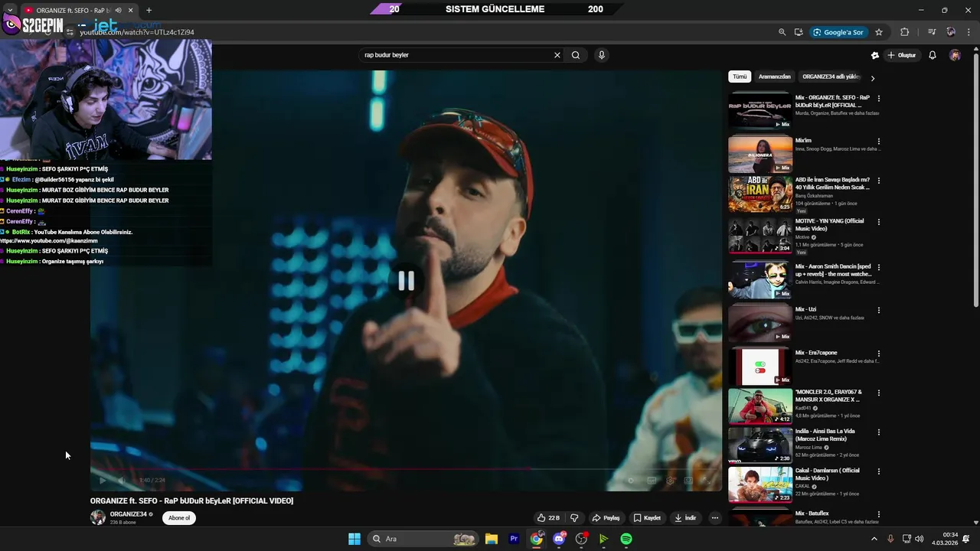The width and height of the screenshot is (980, 551).
Task: Click the YouTube search magnifier button
Action: pyautogui.click(x=576, y=55)
